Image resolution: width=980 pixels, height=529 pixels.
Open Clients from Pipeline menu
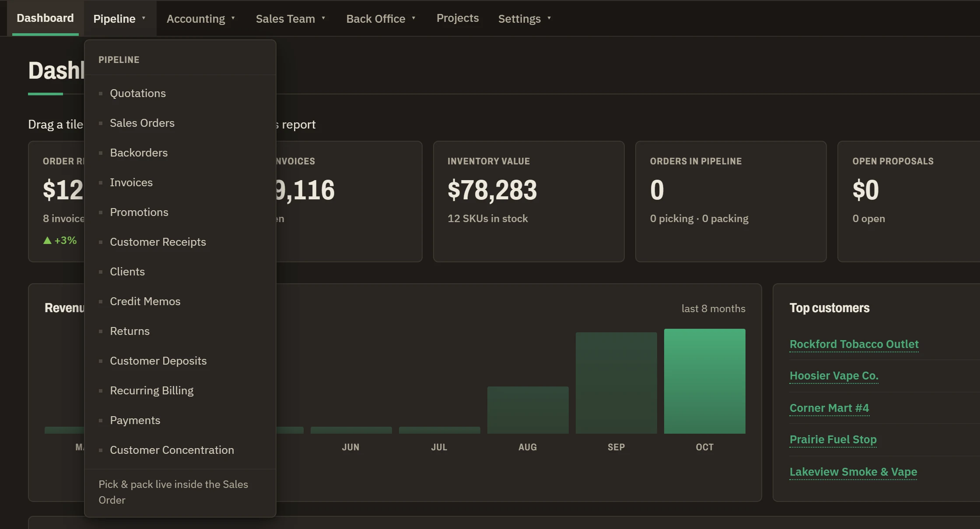point(180,271)
